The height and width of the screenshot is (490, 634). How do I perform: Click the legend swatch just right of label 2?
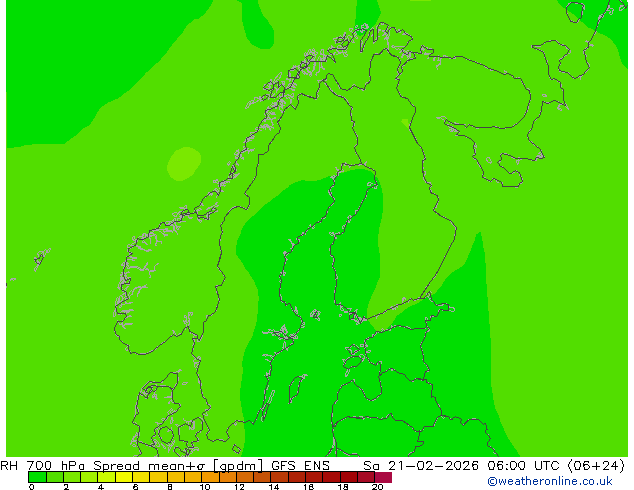tap(72, 477)
